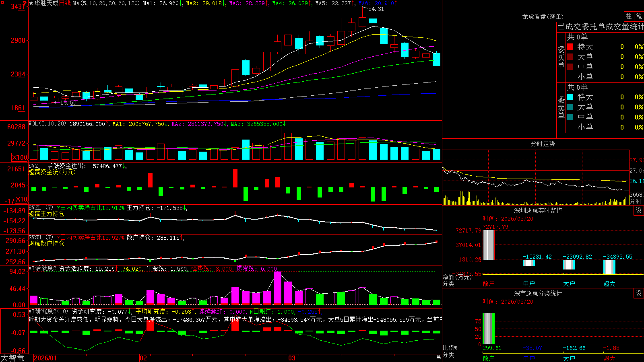
Task: Click the 大智慧 logo
Action: point(12,358)
